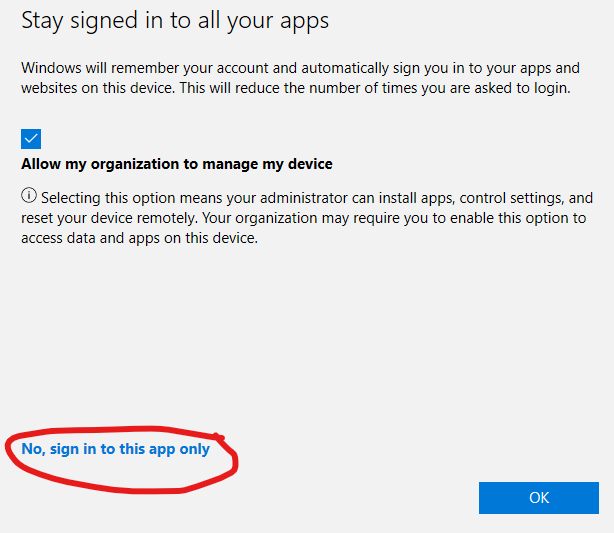The image size is (614, 533).
Task: Click the administrator can install apps description text
Action: coord(307,218)
